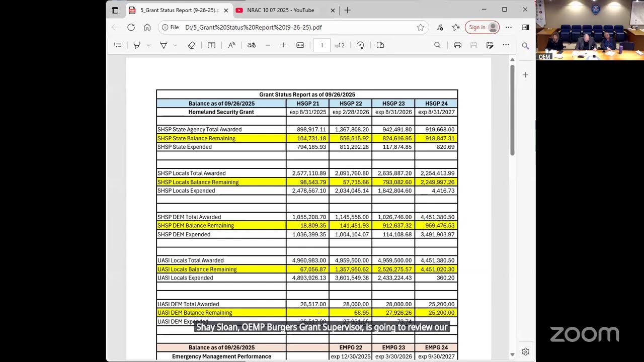The width and height of the screenshot is (644, 362).
Task: Click the "UASI Locals Total Awarded" row label
Action: [191, 260]
